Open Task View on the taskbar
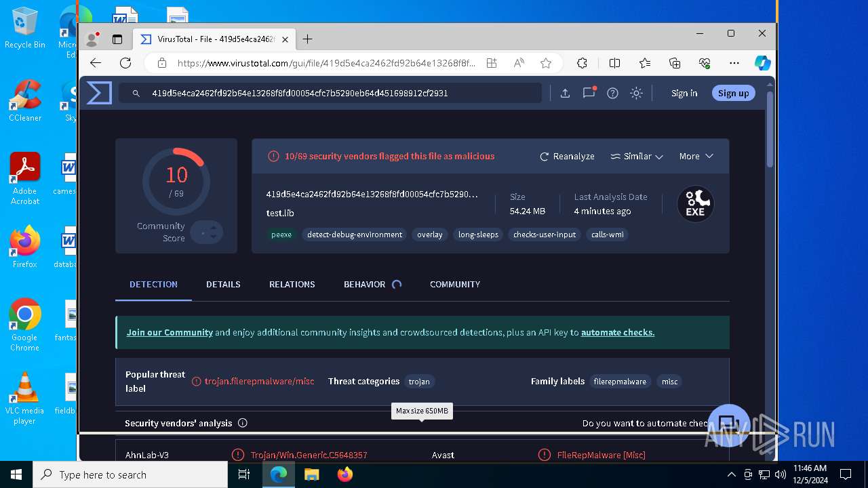This screenshot has width=868, height=488. click(244, 474)
